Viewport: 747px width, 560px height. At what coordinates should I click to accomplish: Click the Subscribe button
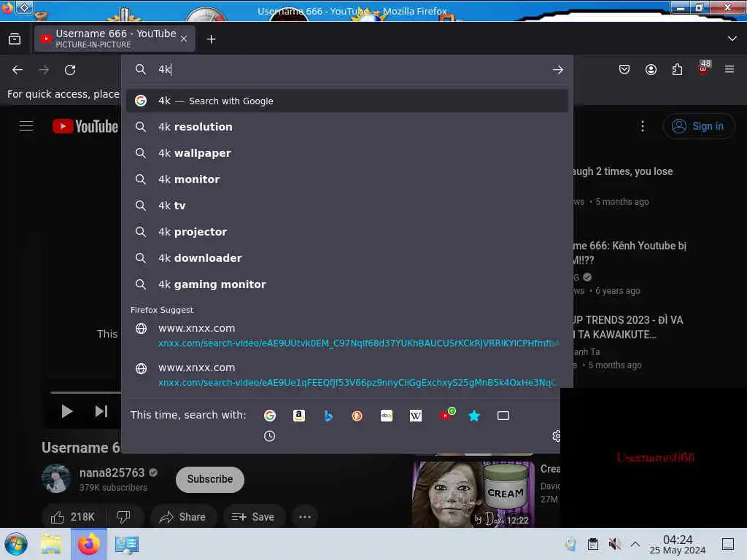click(x=210, y=479)
